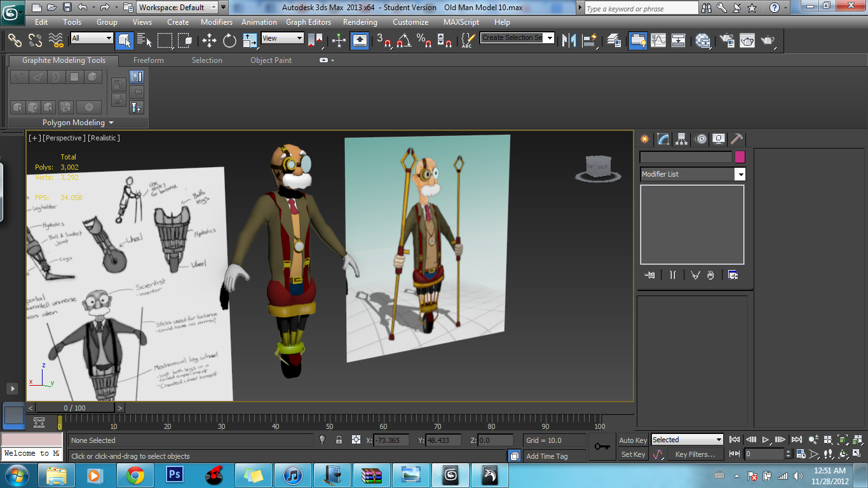Click the Set Key button
The height and width of the screenshot is (488, 868).
(x=633, y=454)
